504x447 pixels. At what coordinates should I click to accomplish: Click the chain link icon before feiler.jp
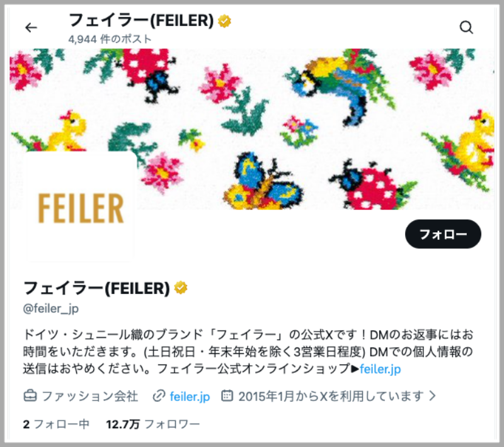159,396
